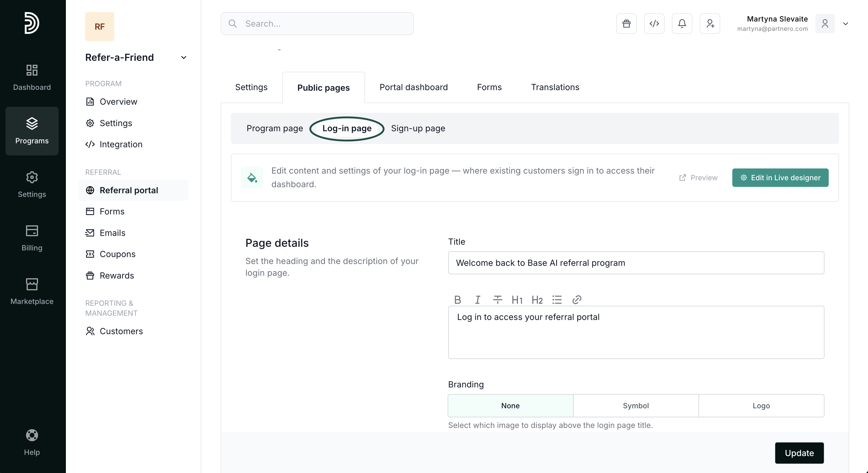Open the Sign-up page subtab
The height and width of the screenshot is (473, 868).
(418, 129)
